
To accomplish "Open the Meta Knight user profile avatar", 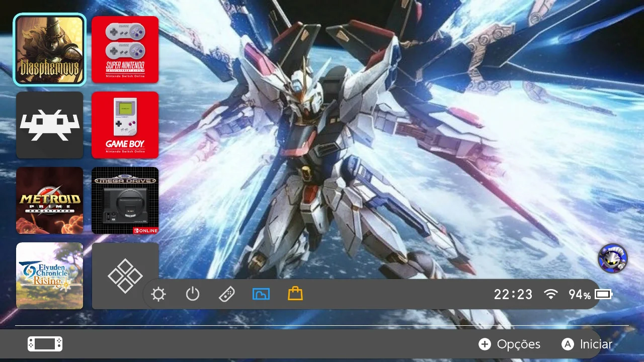I will click(613, 258).
